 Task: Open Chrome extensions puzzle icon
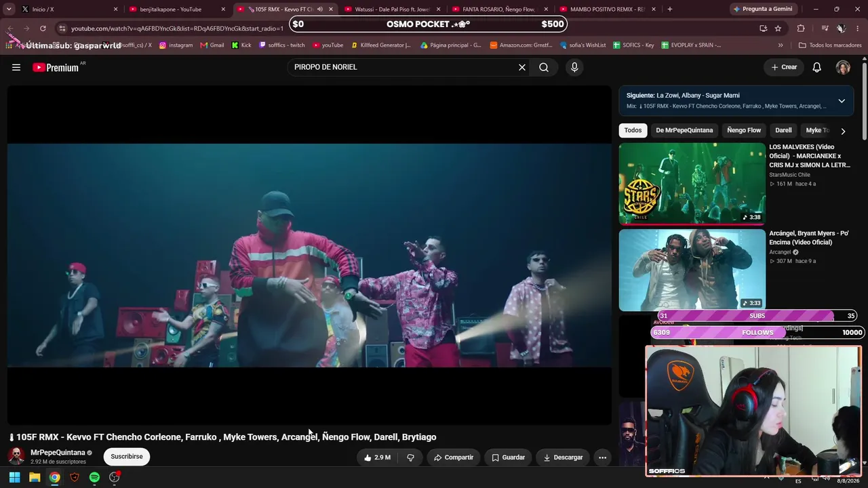pos(801,28)
